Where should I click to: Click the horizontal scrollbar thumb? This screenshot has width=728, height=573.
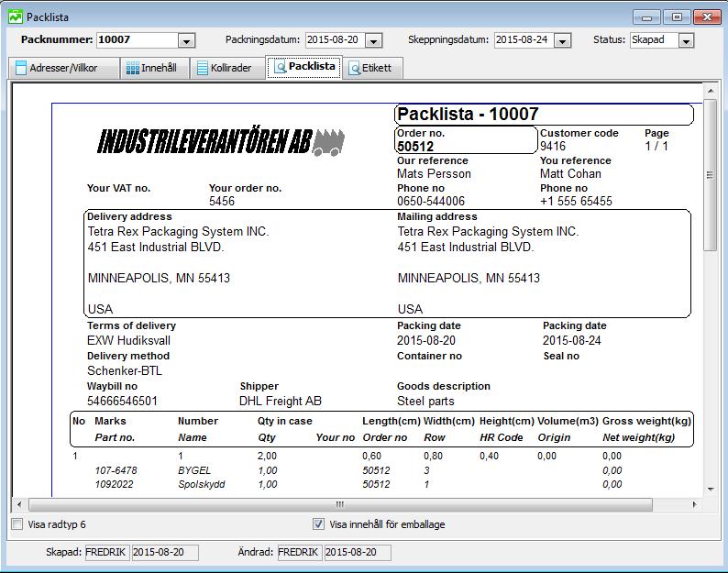coord(340,504)
